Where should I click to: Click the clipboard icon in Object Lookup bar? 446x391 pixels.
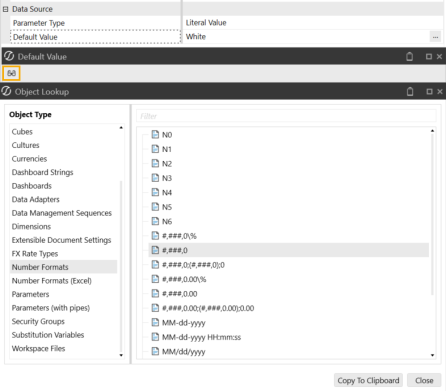tap(410, 92)
